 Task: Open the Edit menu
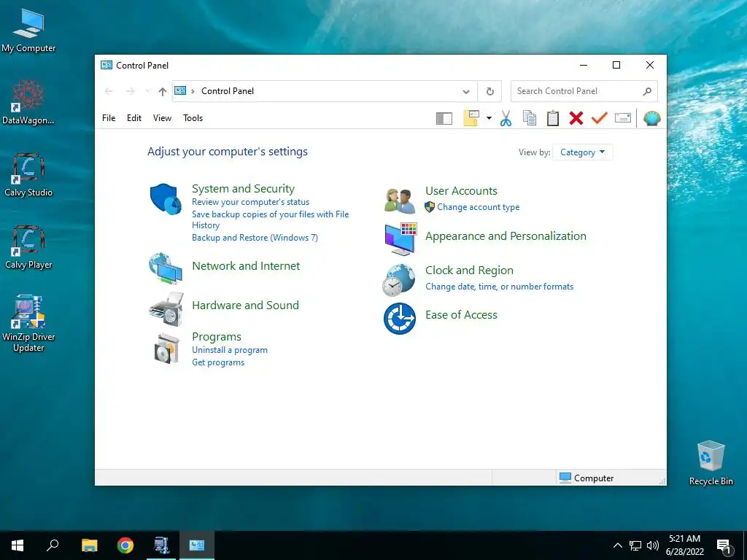click(134, 118)
